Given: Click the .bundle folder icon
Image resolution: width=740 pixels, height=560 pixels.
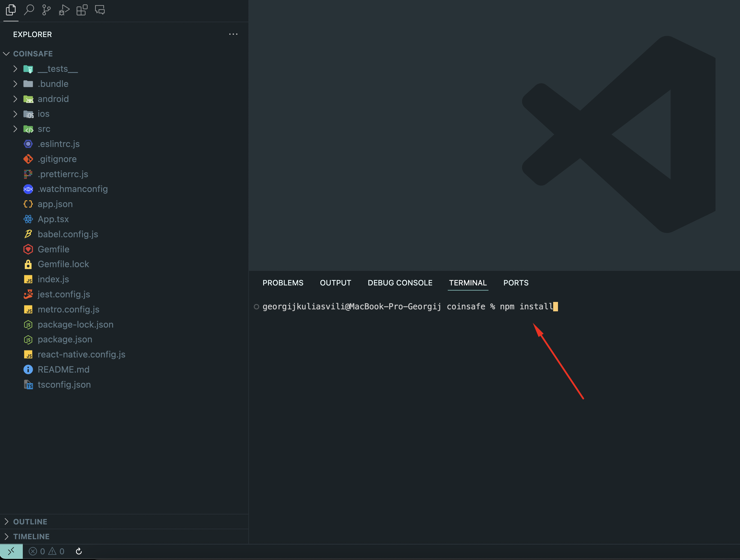Looking at the screenshot, I should click(x=28, y=84).
